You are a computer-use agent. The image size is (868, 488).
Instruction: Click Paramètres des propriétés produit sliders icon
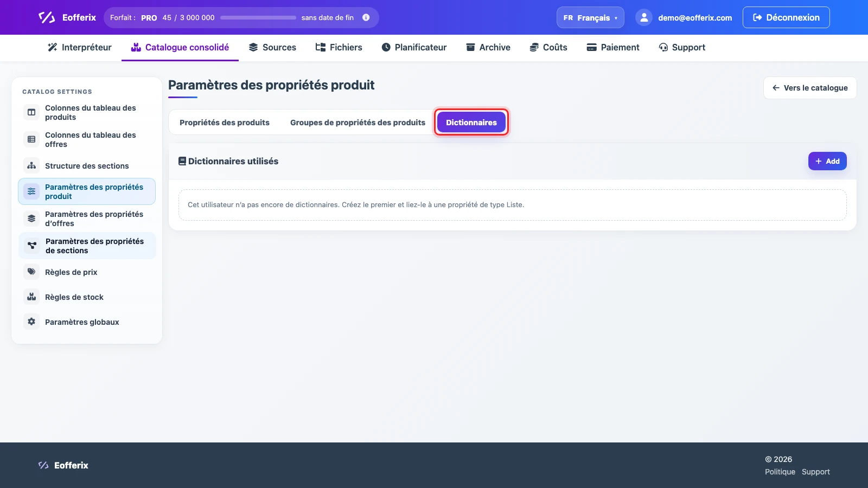click(31, 191)
